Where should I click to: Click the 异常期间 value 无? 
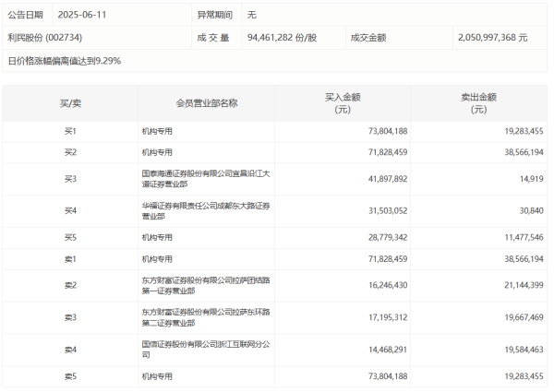point(252,16)
